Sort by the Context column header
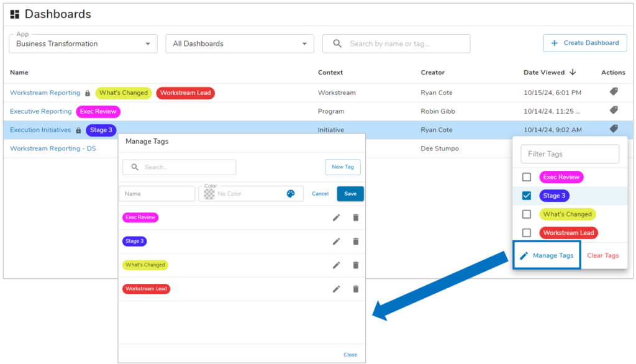Image resolution: width=636 pixels, height=364 pixels. (x=330, y=73)
